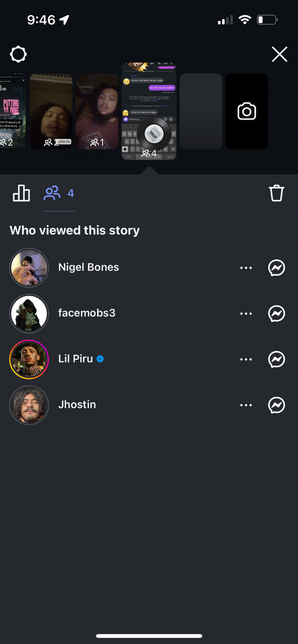298x644 pixels.
Task: Message Jhostin via Messenger icon
Action: (276, 405)
